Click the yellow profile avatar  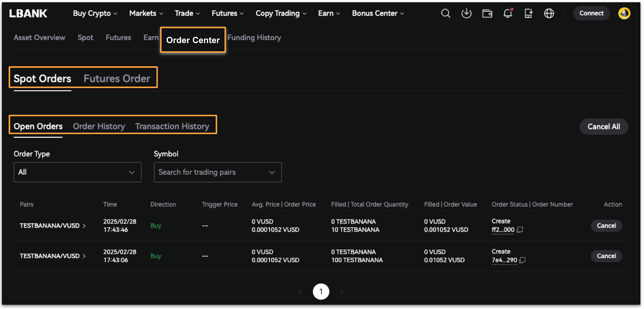[x=624, y=13]
